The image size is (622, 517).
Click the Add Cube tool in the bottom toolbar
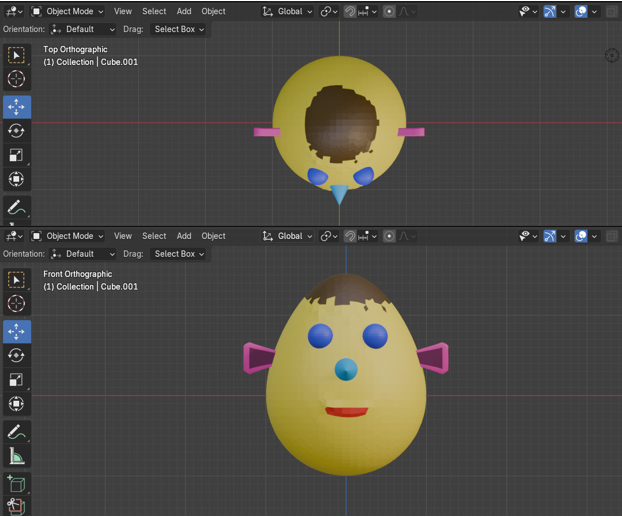[x=16, y=484]
